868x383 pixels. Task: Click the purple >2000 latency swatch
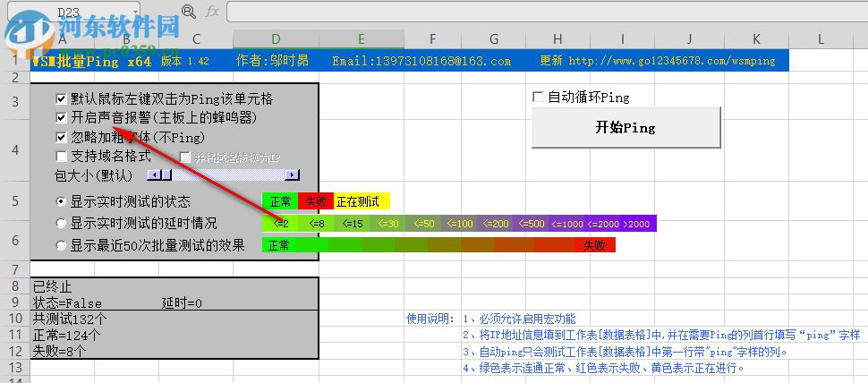[637, 224]
